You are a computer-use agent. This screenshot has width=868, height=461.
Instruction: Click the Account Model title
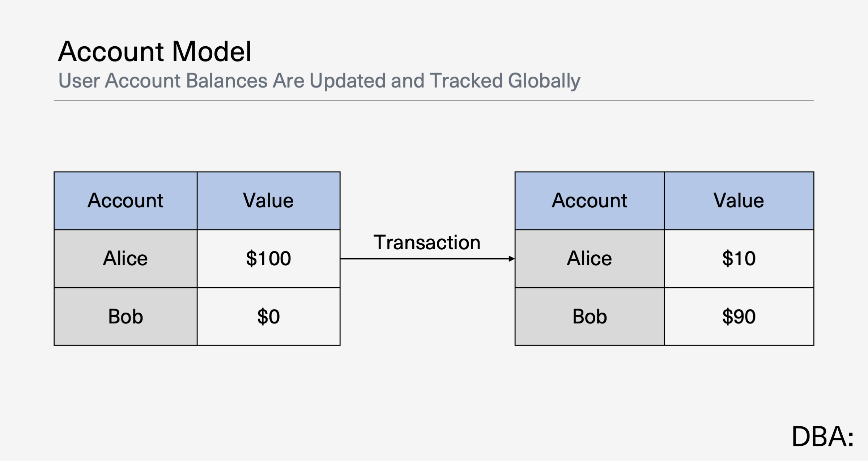[154, 51]
